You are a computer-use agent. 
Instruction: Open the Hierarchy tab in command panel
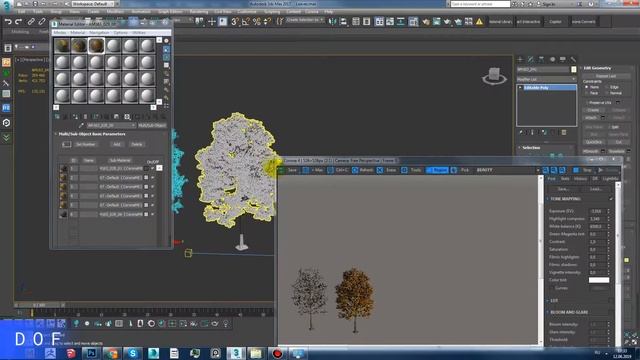[541, 60]
